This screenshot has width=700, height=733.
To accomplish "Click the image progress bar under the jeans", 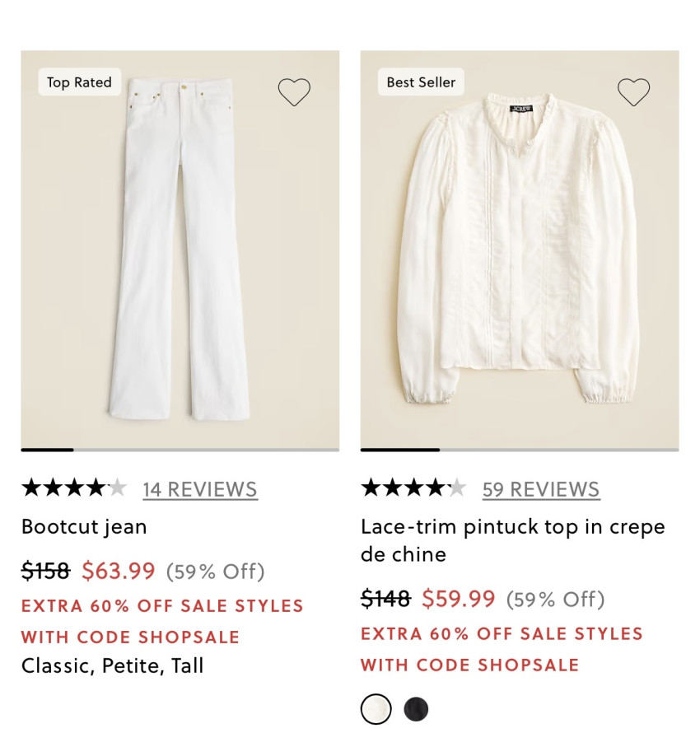I will click(180, 450).
